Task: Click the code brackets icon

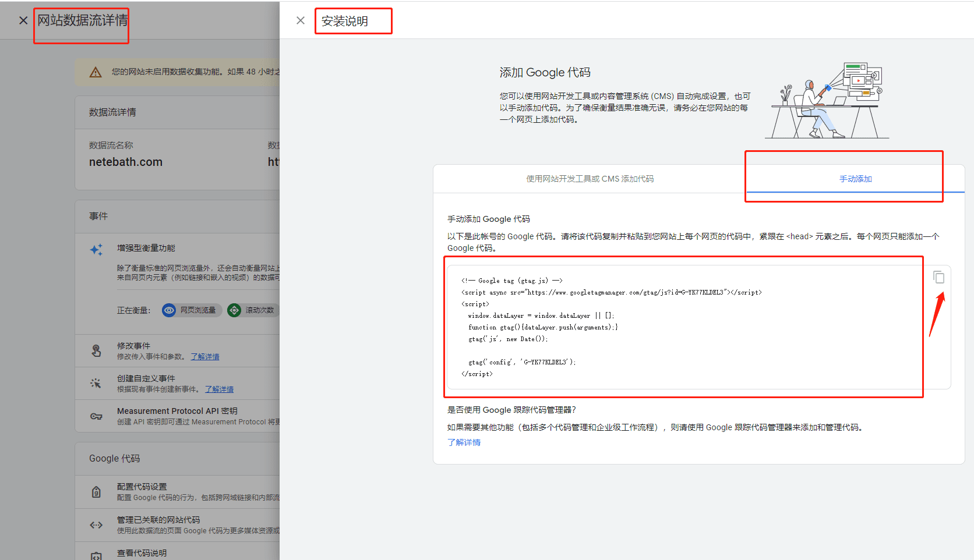Action: [x=96, y=525]
